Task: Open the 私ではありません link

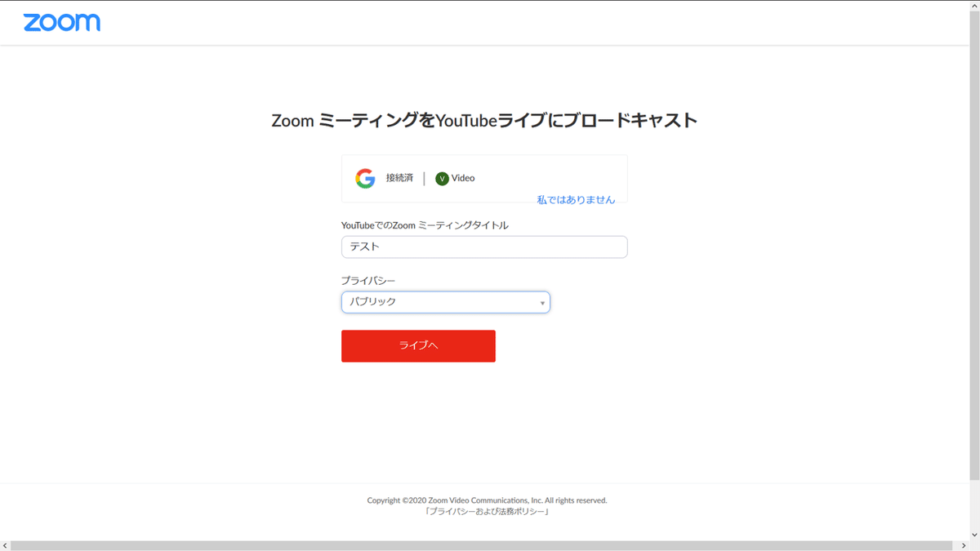Action: (576, 198)
